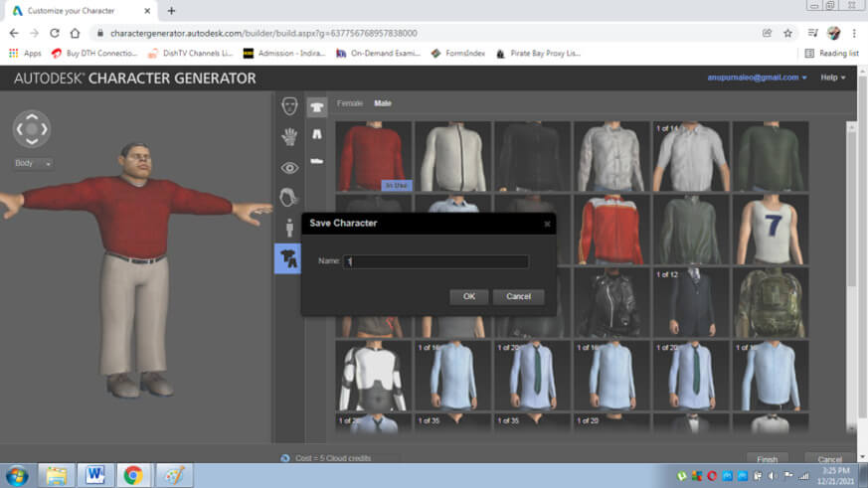This screenshot has width=868, height=488.
Task: Select the white zip jacket thumbnail
Action: pos(452,157)
